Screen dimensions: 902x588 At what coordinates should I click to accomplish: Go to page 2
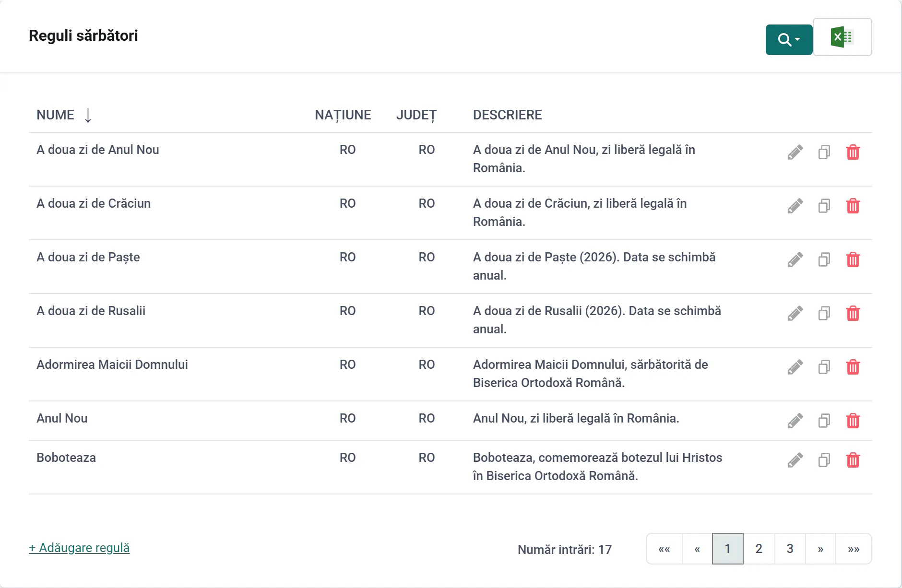(759, 549)
